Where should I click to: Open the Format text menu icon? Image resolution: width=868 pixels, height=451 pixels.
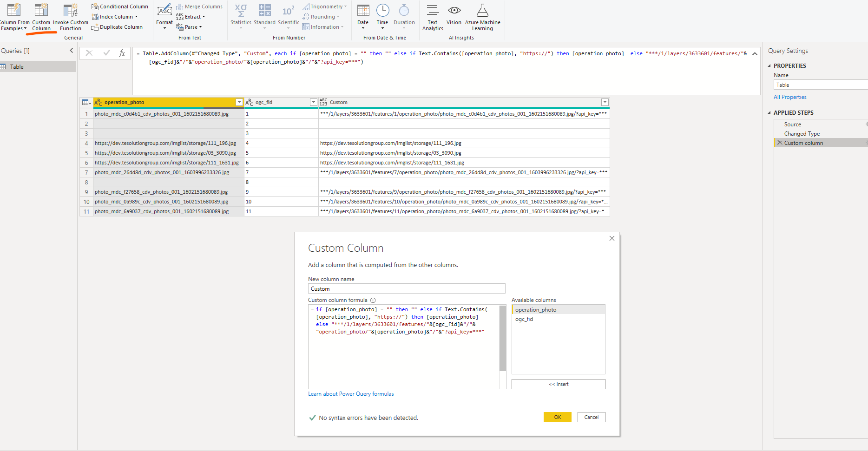[x=164, y=10]
